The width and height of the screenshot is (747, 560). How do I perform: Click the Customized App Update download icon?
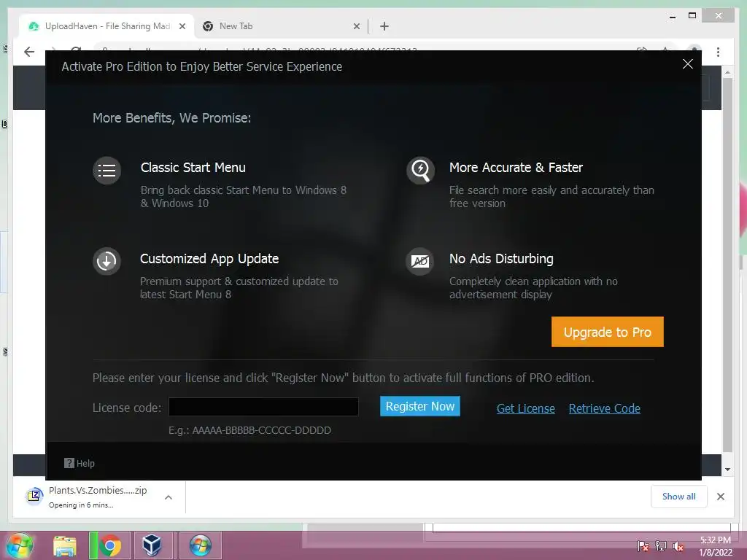(x=107, y=261)
